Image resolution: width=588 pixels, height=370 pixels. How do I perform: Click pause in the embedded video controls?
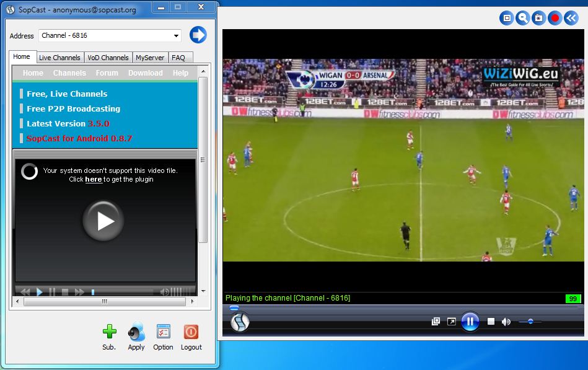(52, 291)
